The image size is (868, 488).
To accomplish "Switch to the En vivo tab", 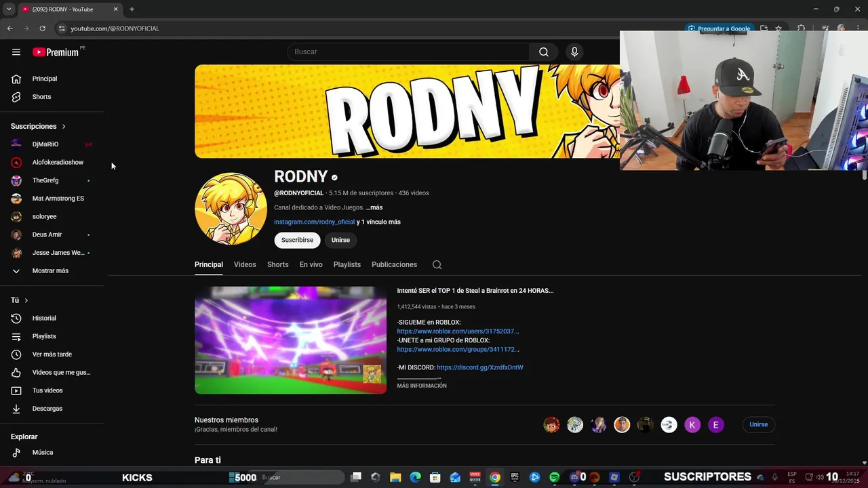I will [x=311, y=264].
